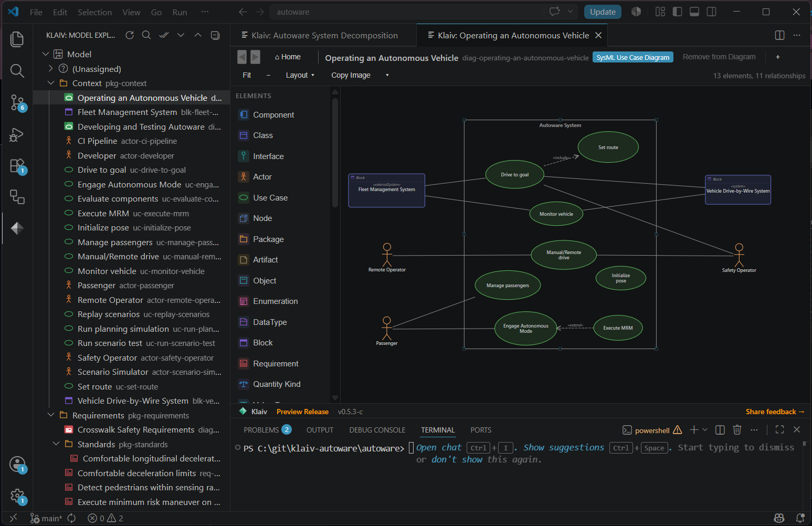Click the autoware command center search box
The height and width of the screenshot is (526, 812).
click(x=407, y=12)
